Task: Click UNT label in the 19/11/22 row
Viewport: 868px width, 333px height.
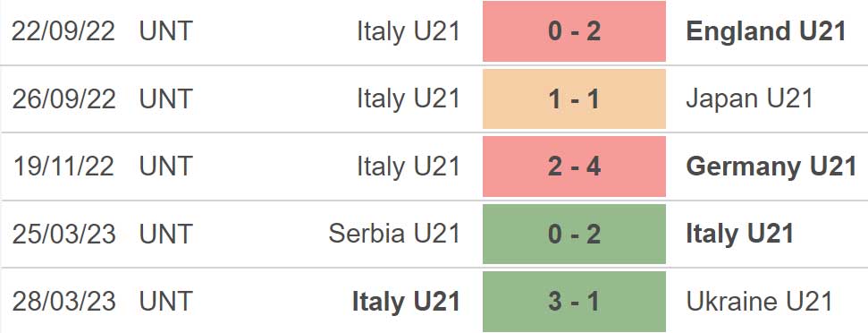Action: pyautogui.click(x=165, y=166)
